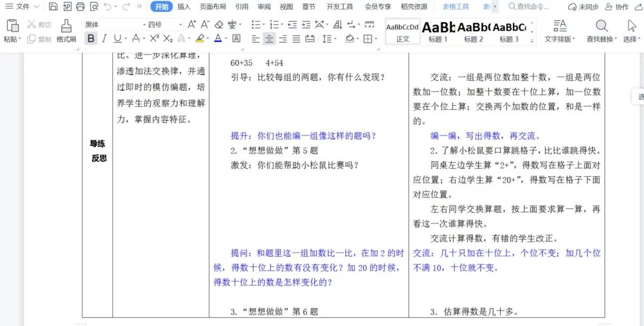Click the share/export icon at top right

point(640,7)
